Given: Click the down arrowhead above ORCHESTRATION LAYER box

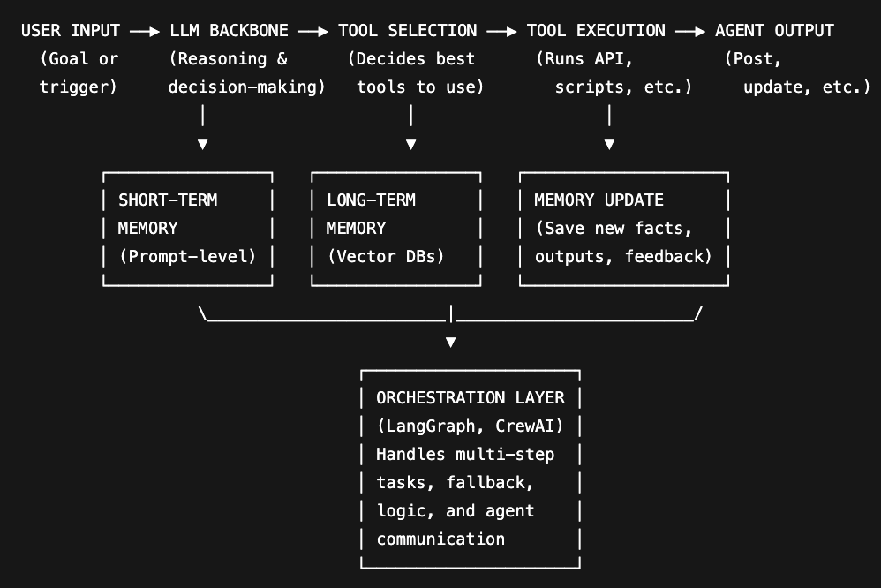Looking at the screenshot, I should pos(451,342).
